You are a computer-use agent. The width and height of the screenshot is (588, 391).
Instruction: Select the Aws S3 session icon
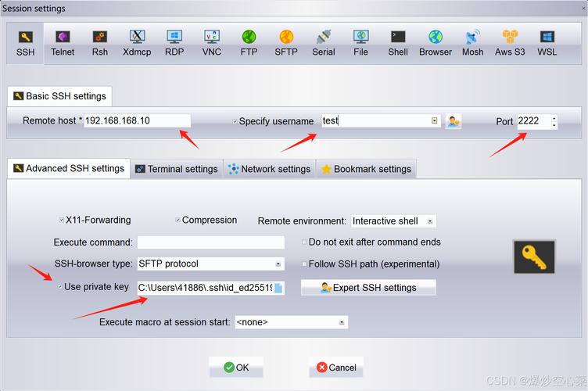(x=510, y=42)
